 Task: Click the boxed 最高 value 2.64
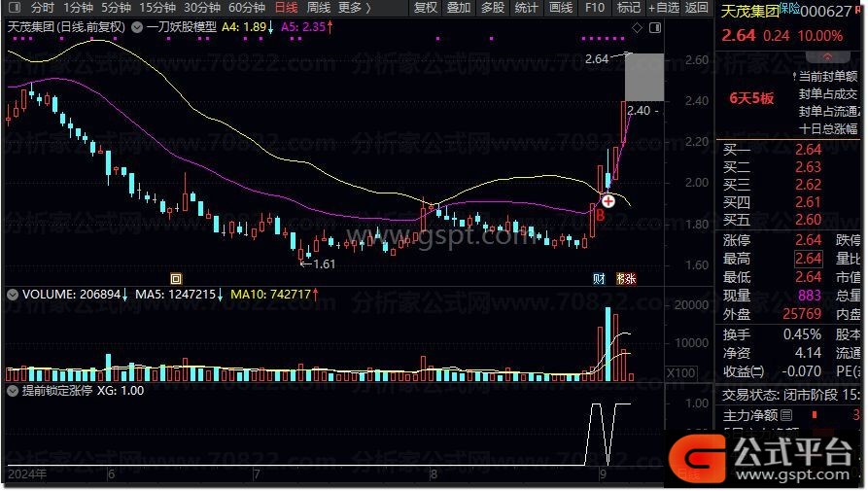(x=808, y=259)
